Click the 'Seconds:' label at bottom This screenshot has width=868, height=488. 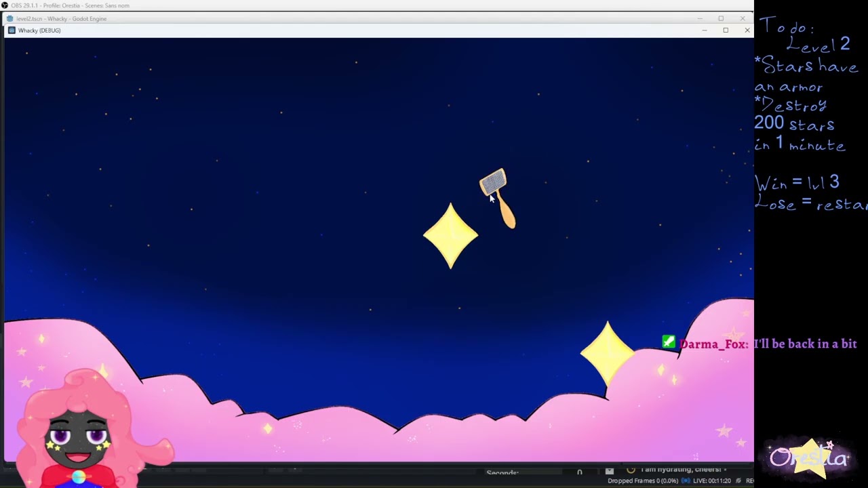click(502, 472)
